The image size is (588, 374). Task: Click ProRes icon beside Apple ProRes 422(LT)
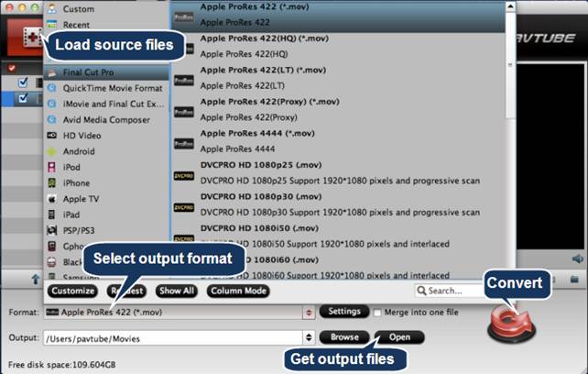click(x=184, y=81)
